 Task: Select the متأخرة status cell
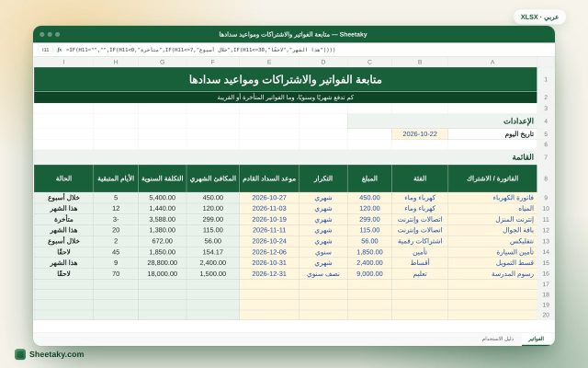coord(63,219)
